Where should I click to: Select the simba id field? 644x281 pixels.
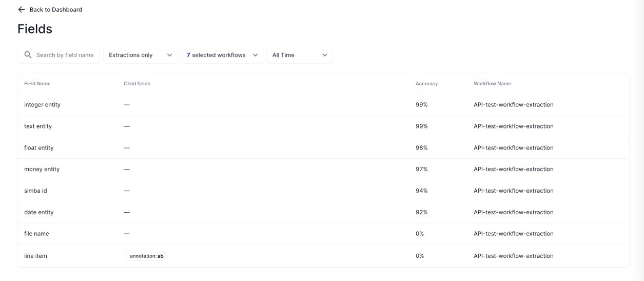[323, 191]
